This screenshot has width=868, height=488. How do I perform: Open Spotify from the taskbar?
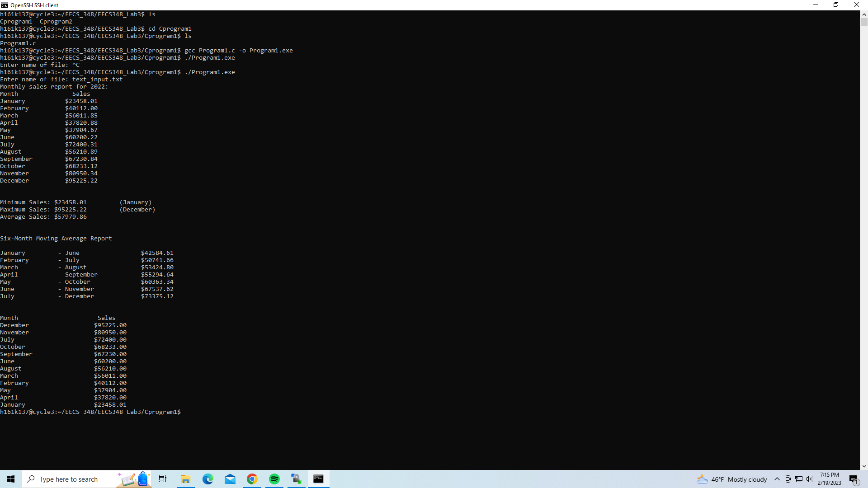[274, 479]
